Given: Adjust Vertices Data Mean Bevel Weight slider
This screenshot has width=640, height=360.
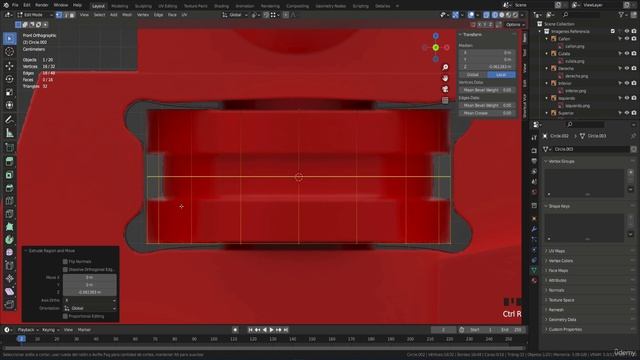Looking at the screenshot, I should click(x=487, y=90).
